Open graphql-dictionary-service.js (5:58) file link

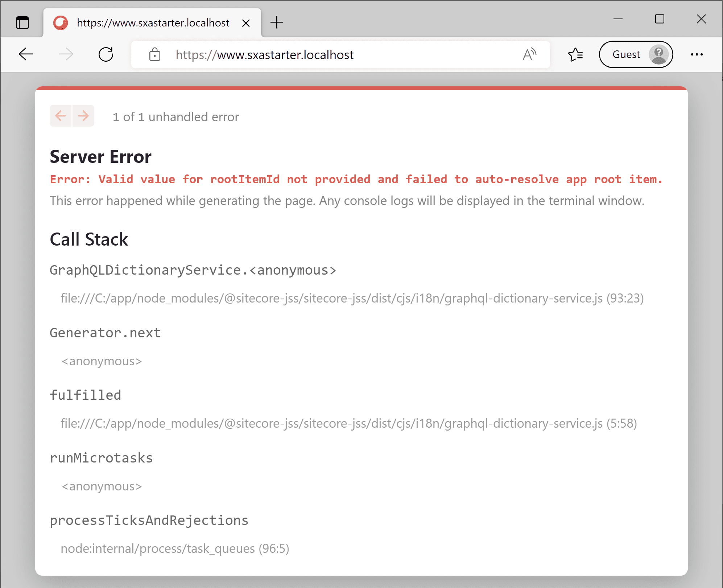click(x=348, y=423)
